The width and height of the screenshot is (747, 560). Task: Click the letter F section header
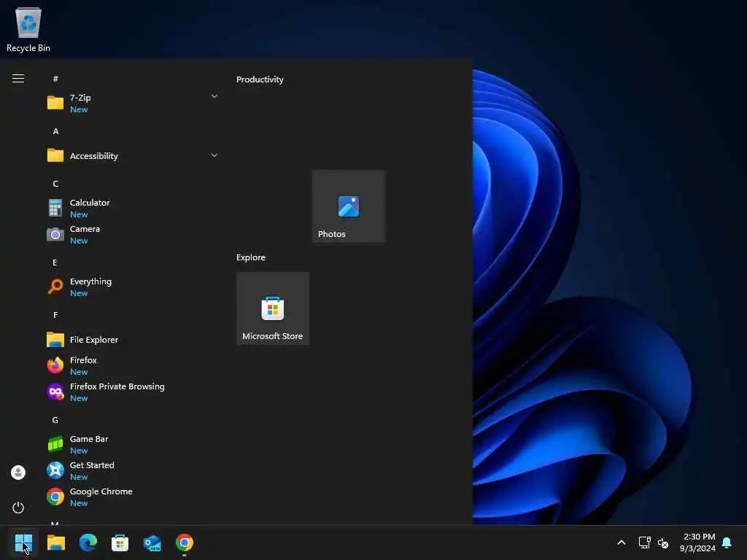click(55, 315)
